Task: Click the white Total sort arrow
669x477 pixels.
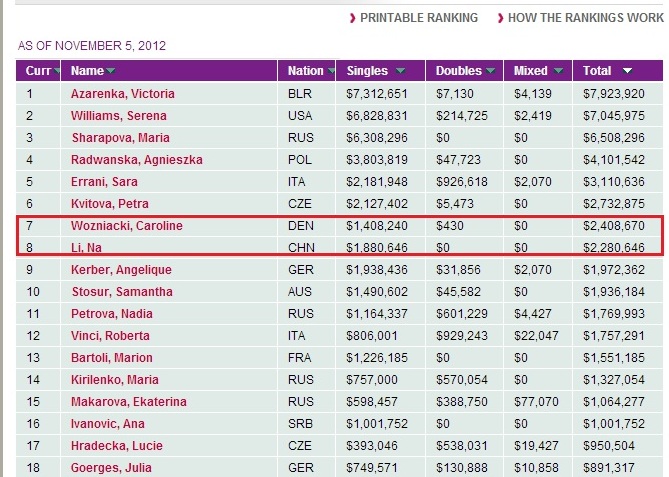Action: 627,71
